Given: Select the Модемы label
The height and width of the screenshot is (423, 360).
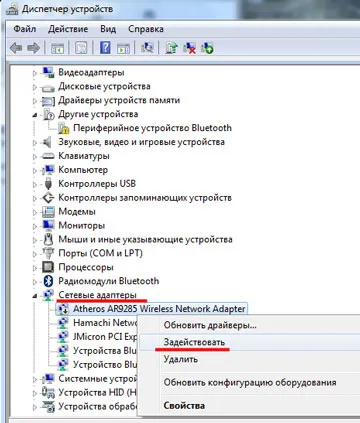Looking at the screenshot, I should point(77,212).
